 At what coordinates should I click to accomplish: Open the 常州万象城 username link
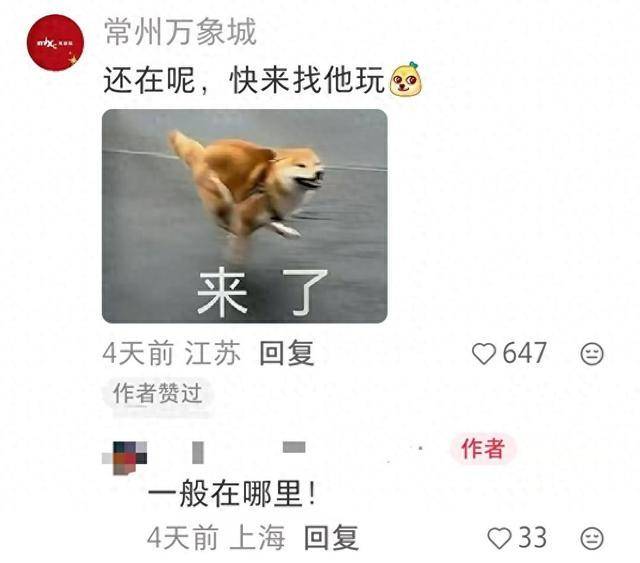coord(180,32)
